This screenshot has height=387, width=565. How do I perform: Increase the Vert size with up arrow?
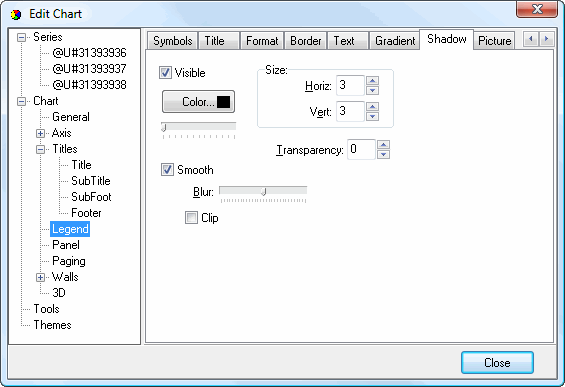[x=372, y=106]
